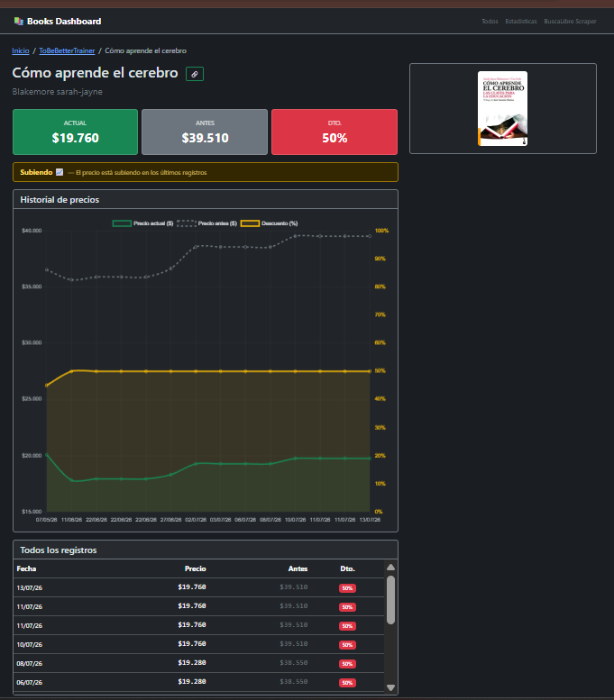Click the $39.510 value in 13/07/26 row
This screenshot has height=700, width=614.
tap(294, 587)
